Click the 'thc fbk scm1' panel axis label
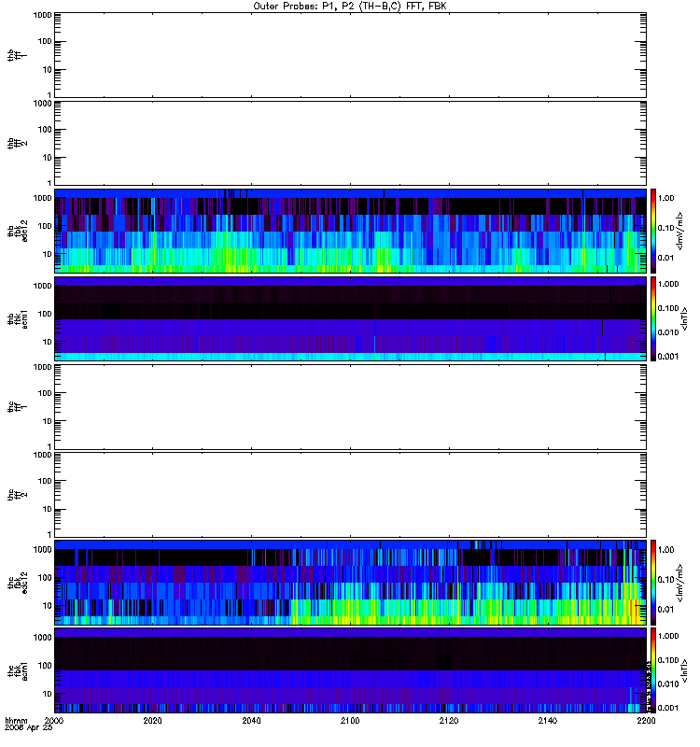This screenshot has width=700, height=747. 17,670
